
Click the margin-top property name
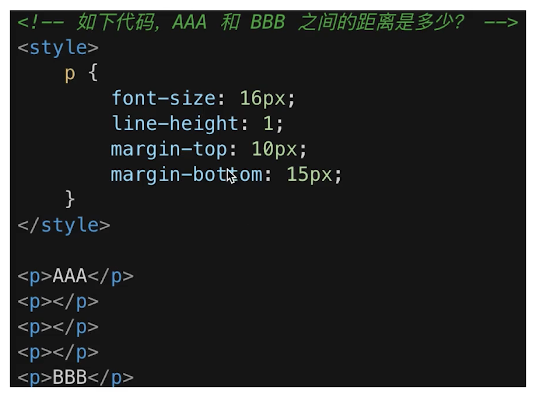pos(169,149)
